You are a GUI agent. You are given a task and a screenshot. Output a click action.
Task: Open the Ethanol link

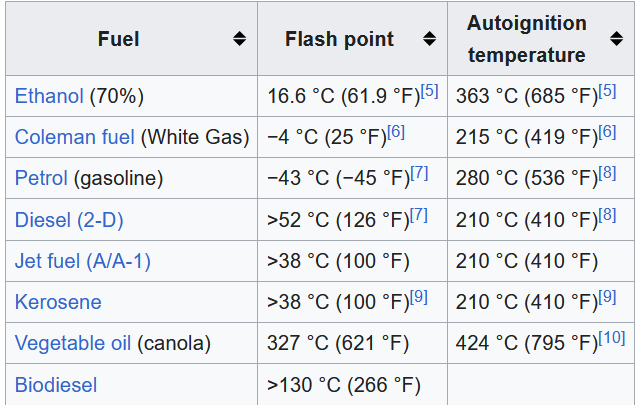pyautogui.click(x=49, y=97)
